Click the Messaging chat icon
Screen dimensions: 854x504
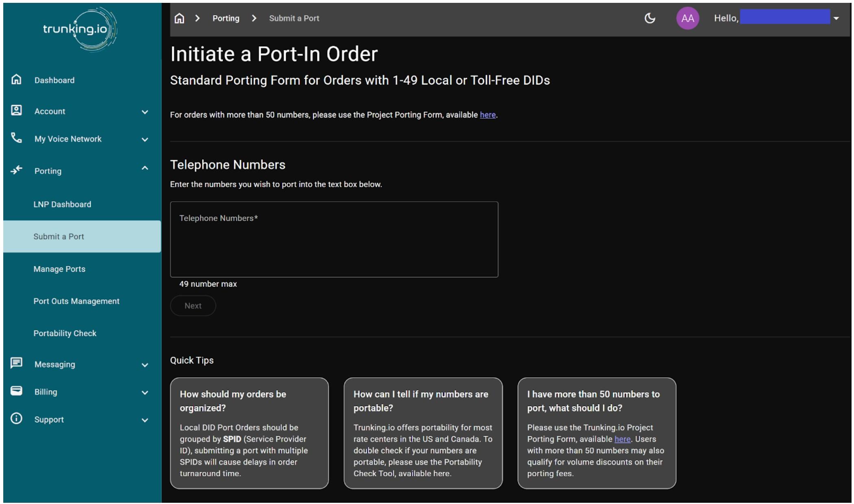tap(16, 363)
